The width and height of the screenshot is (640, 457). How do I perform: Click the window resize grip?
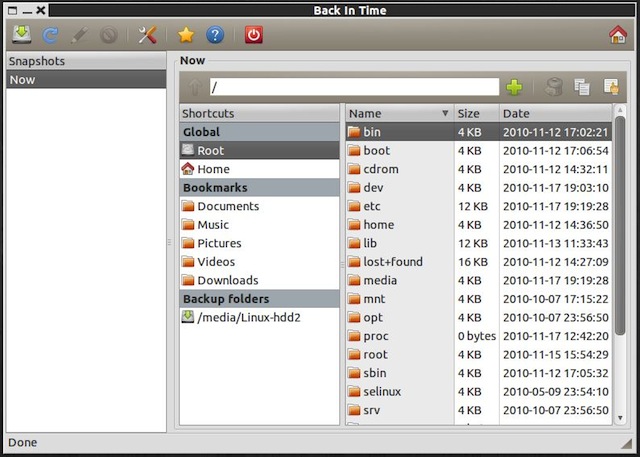626,444
